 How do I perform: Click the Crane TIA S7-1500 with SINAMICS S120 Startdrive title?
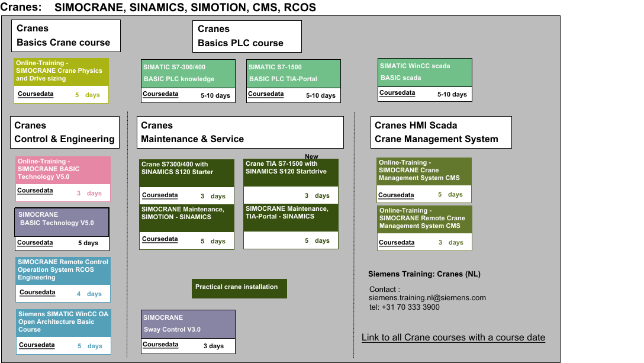[291, 172]
